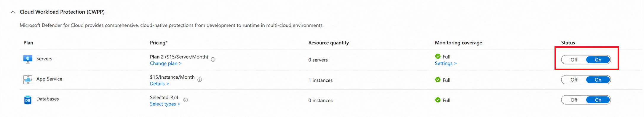Turn App Service plan On
Screen dimensions: 644x117
598,80
